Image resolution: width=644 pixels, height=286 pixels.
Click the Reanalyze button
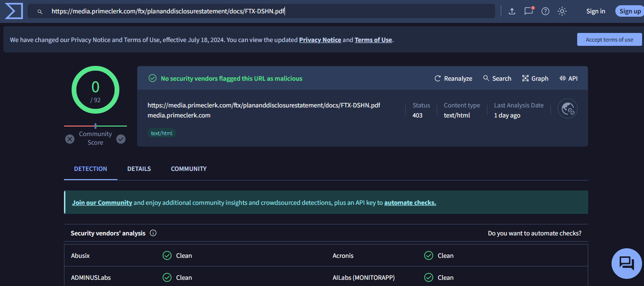(x=454, y=78)
